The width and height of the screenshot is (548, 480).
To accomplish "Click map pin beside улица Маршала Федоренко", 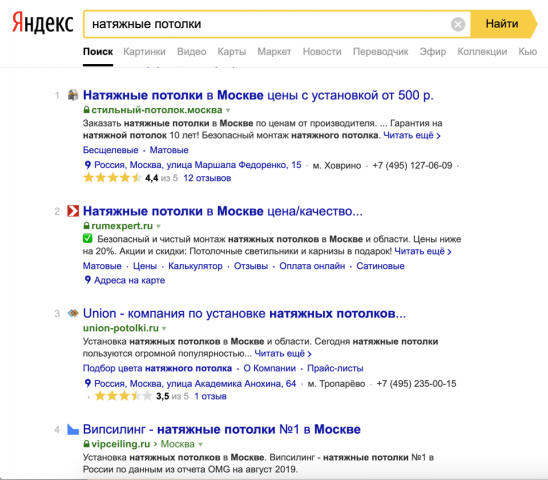I will (x=87, y=165).
